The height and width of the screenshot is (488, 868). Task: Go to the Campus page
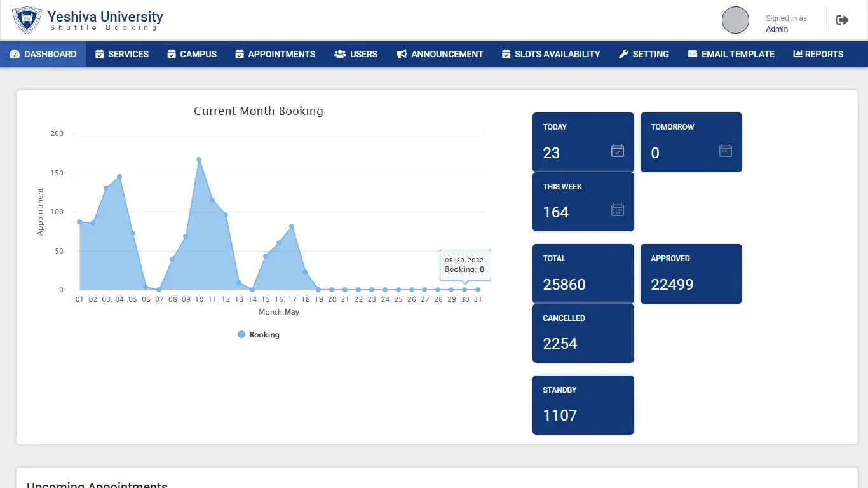(192, 55)
